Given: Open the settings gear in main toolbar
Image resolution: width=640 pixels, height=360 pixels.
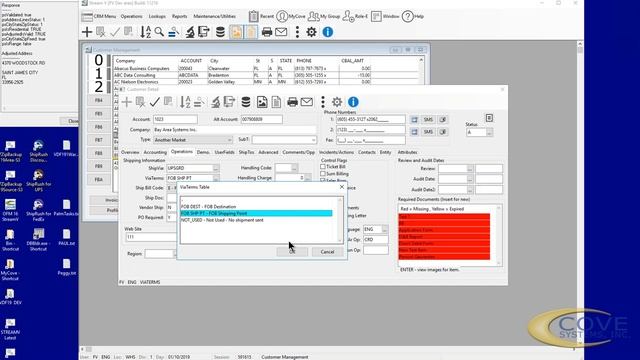Looking at the screenshot, I should [x=311, y=32].
